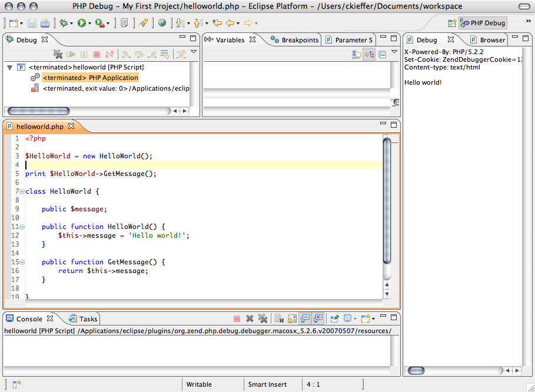This screenshot has width=535, height=392.
Task: Click Collapse All in Variables view
Action: pos(383,54)
